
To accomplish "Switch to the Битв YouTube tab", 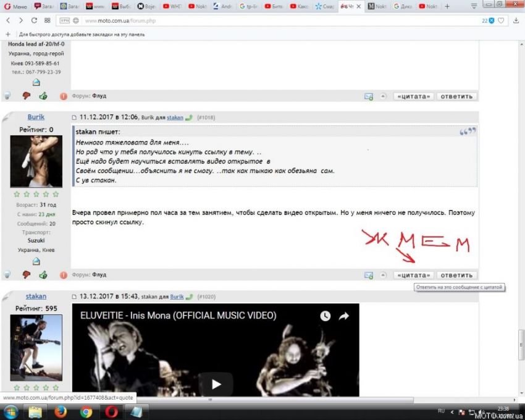I will tap(274, 6).
